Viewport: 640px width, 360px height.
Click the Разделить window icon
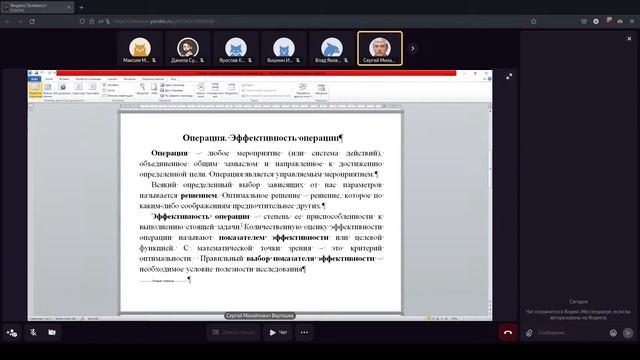(231, 89)
